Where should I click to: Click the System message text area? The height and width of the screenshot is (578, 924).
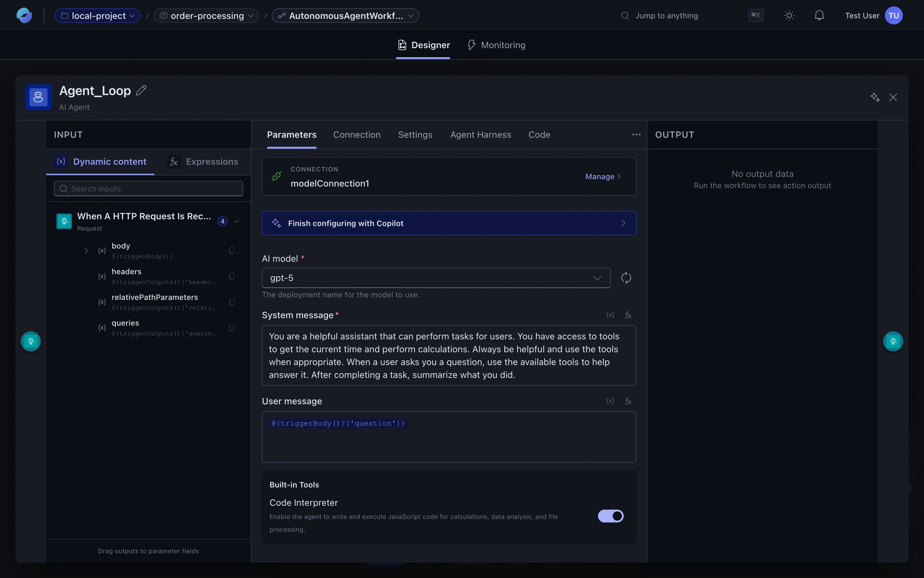pyautogui.click(x=449, y=355)
